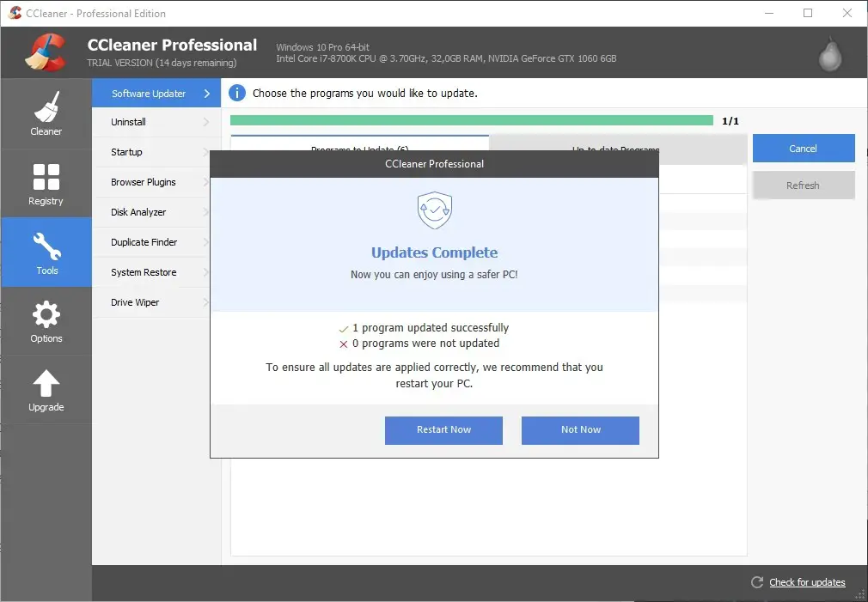The width and height of the screenshot is (868, 602).
Task: Click the red X mark in dialog
Action: click(344, 344)
